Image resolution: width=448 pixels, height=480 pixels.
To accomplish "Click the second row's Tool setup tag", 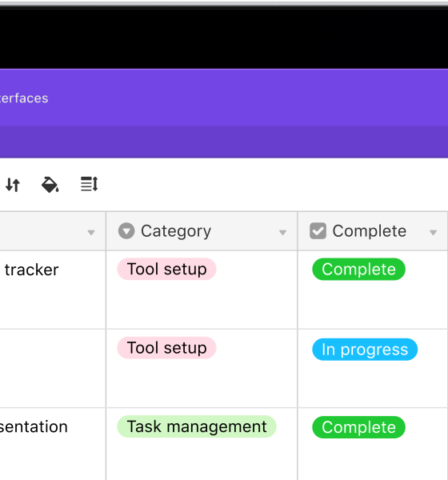I will point(166,348).
